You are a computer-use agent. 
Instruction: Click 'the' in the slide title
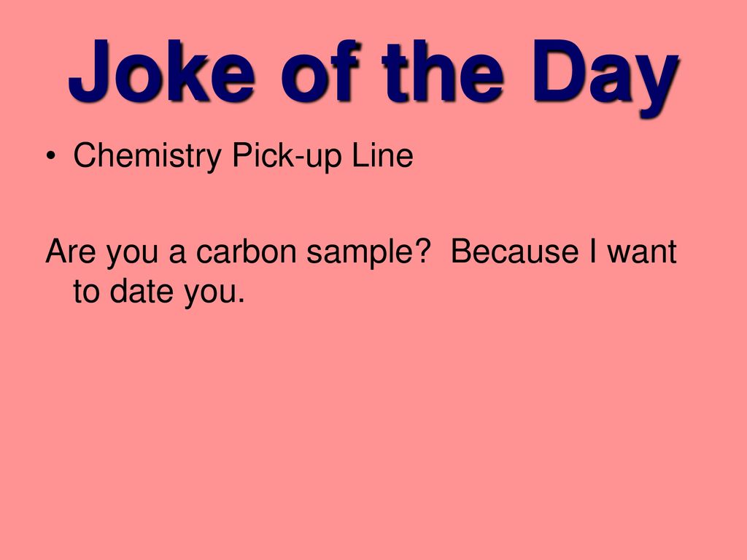(x=442, y=71)
